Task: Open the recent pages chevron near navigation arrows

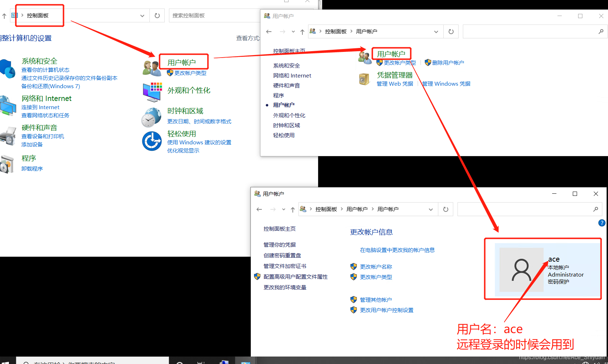Action: point(293,31)
